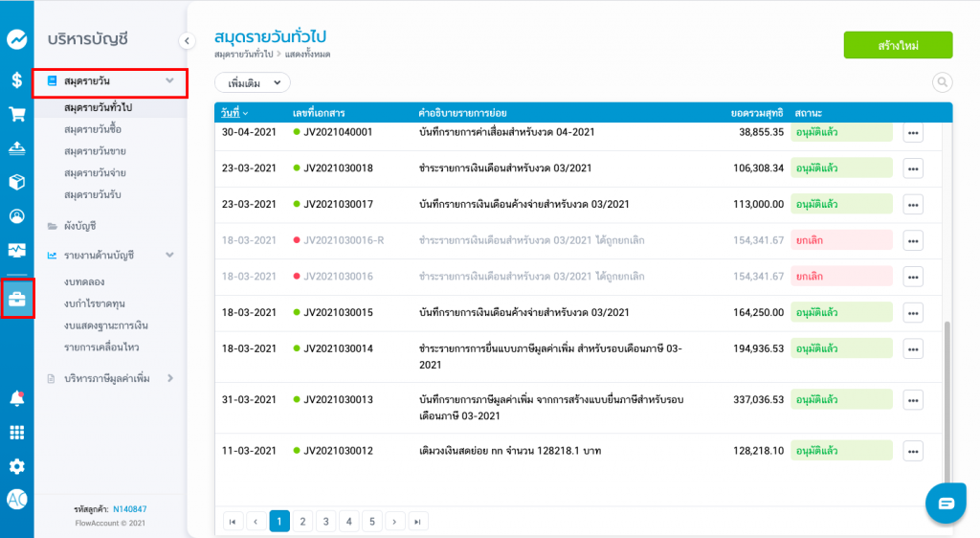Open รายการเคลื่อนไหว report
Screen dimensions: 980x538
pyautogui.click(x=101, y=347)
